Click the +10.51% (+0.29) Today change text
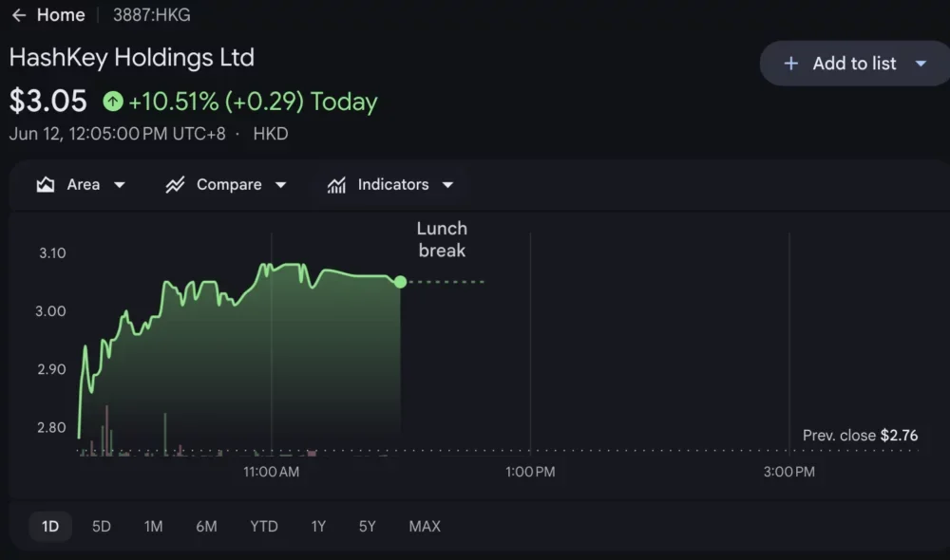950x560 pixels. 253,102
